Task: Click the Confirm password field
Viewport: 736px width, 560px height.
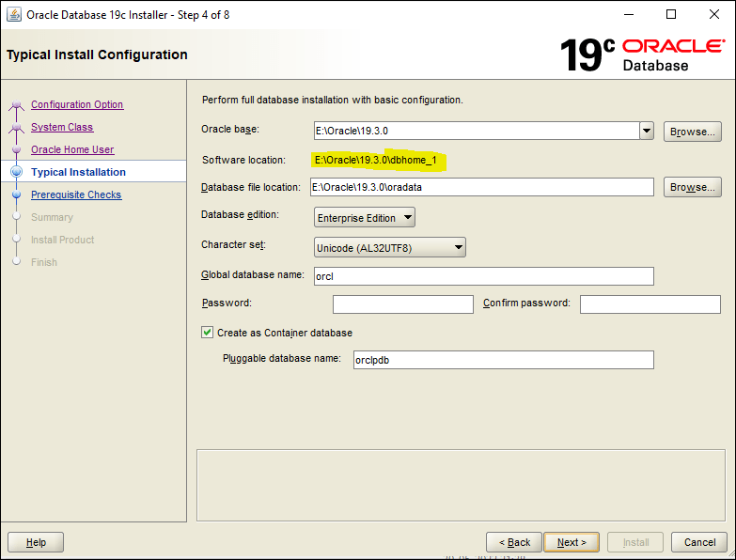Action: pos(650,303)
